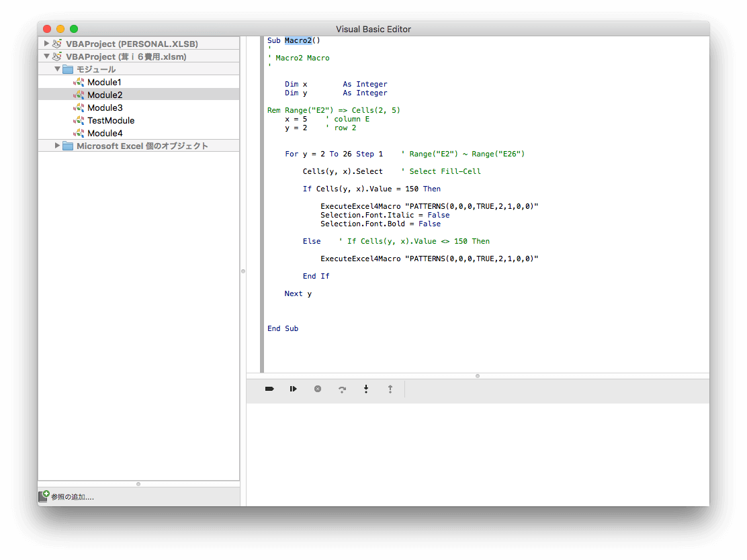Select TestModule in the project tree
Image resolution: width=747 pixels, height=560 pixels.
click(x=111, y=121)
